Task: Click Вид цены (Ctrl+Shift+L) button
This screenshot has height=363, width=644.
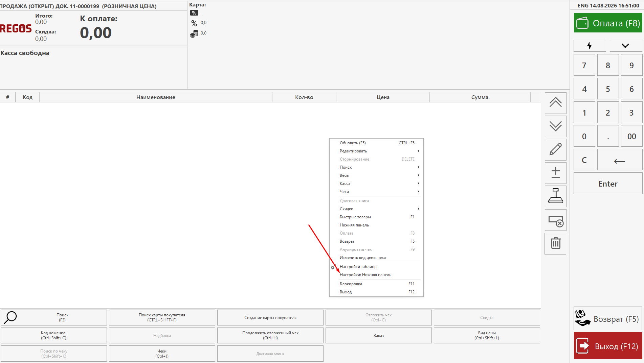Action: point(487,335)
